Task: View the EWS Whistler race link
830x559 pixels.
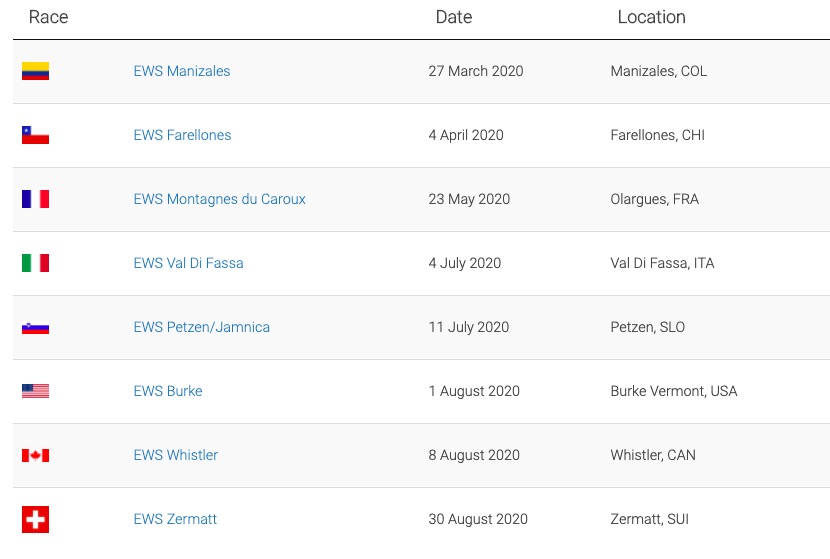Action: click(x=175, y=455)
